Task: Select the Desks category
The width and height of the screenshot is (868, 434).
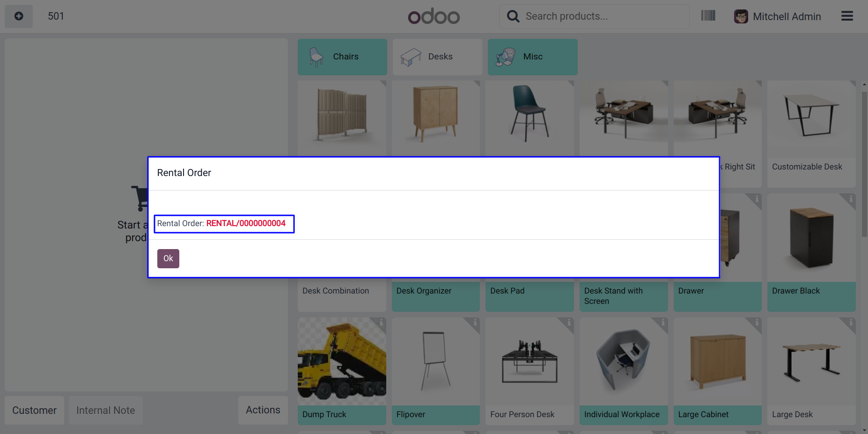Action: coord(437,57)
